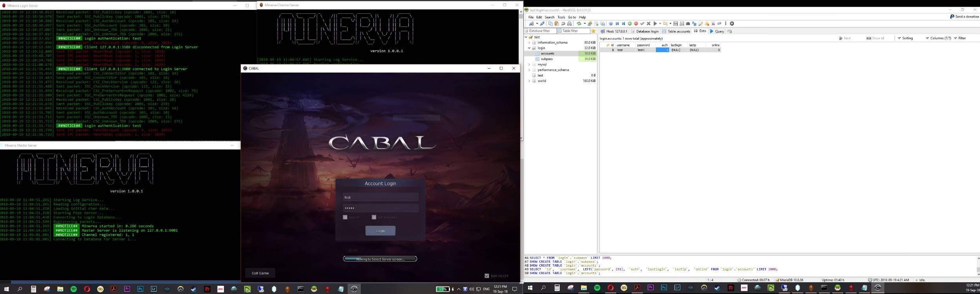Open the Sorting dropdown in HeidiSQL

pyautogui.click(x=905, y=38)
